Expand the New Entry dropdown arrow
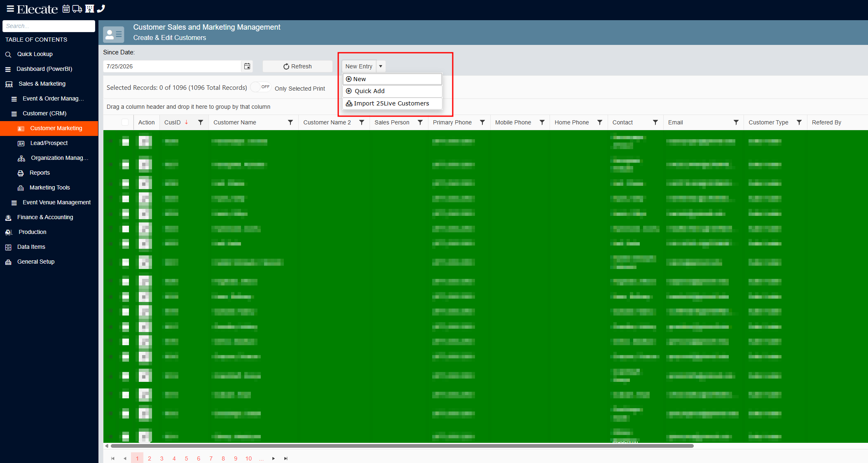 [x=381, y=66]
